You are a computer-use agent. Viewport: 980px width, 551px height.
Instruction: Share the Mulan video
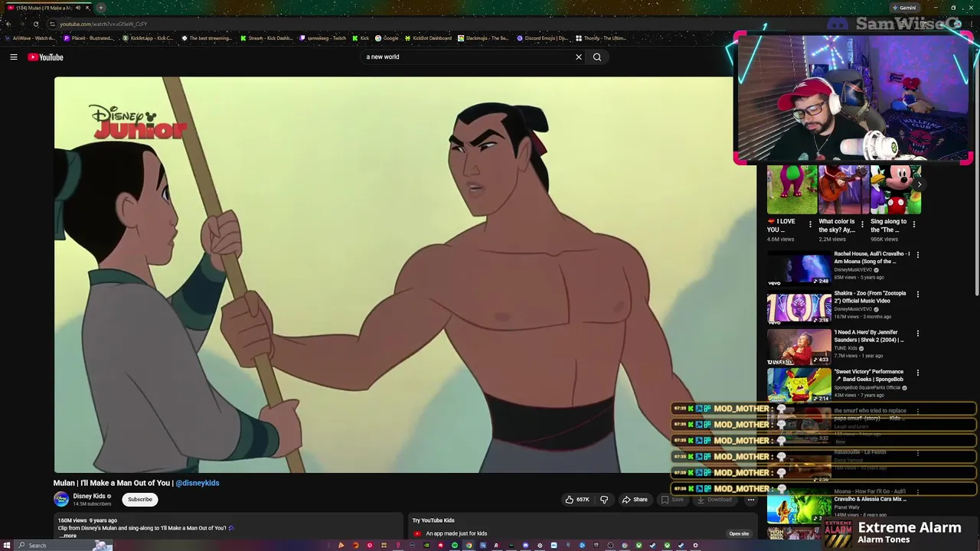coord(635,500)
